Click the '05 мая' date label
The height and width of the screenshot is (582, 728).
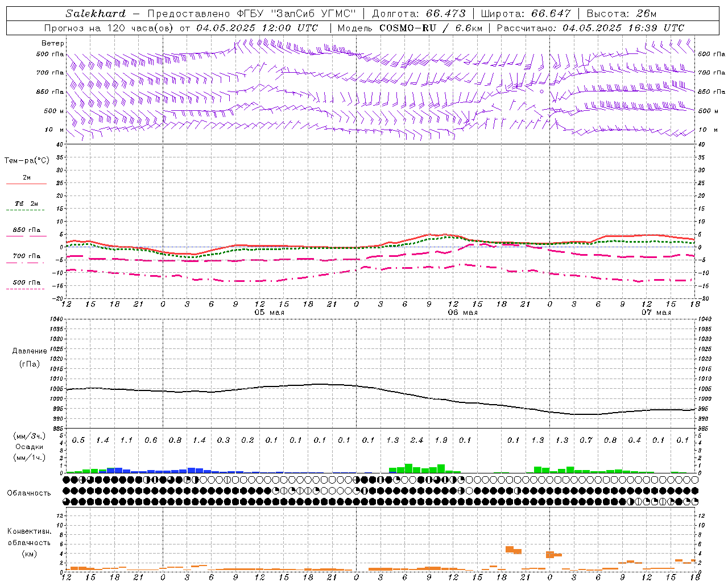pyautogui.click(x=269, y=313)
